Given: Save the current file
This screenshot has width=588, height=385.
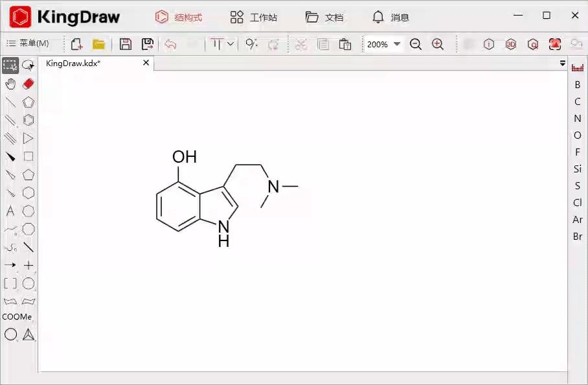Looking at the screenshot, I should tap(126, 44).
